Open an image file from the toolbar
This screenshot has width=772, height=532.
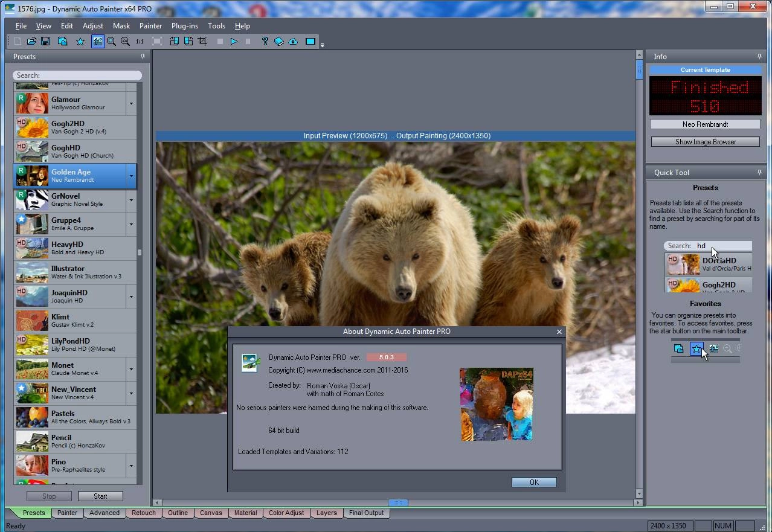(x=31, y=41)
